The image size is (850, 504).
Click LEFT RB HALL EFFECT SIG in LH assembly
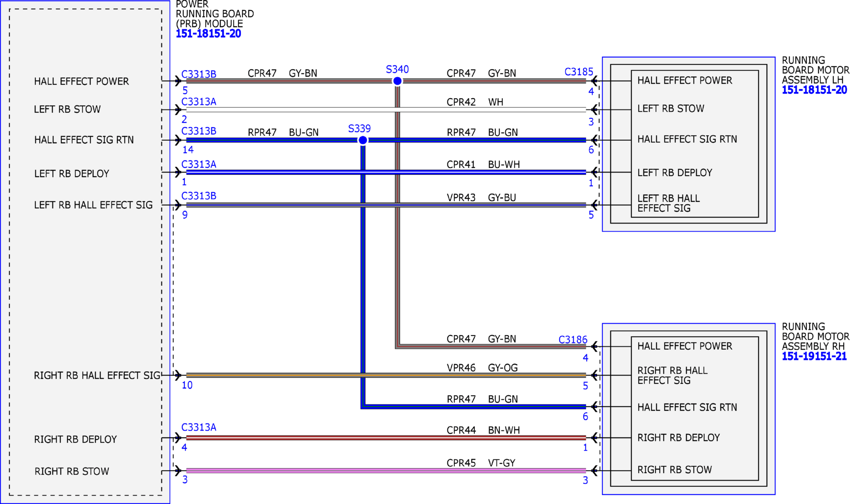click(x=668, y=203)
